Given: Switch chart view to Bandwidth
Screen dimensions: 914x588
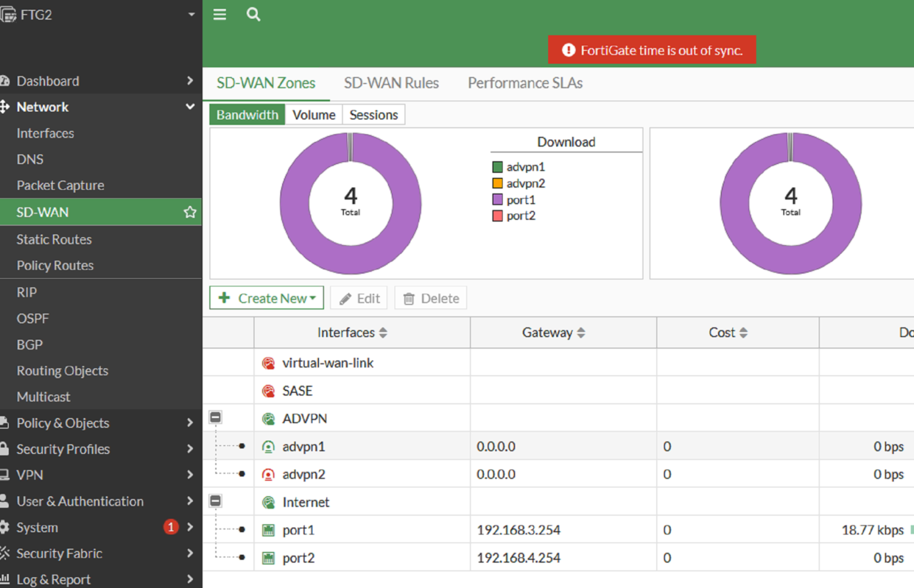Looking at the screenshot, I should [x=247, y=115].
